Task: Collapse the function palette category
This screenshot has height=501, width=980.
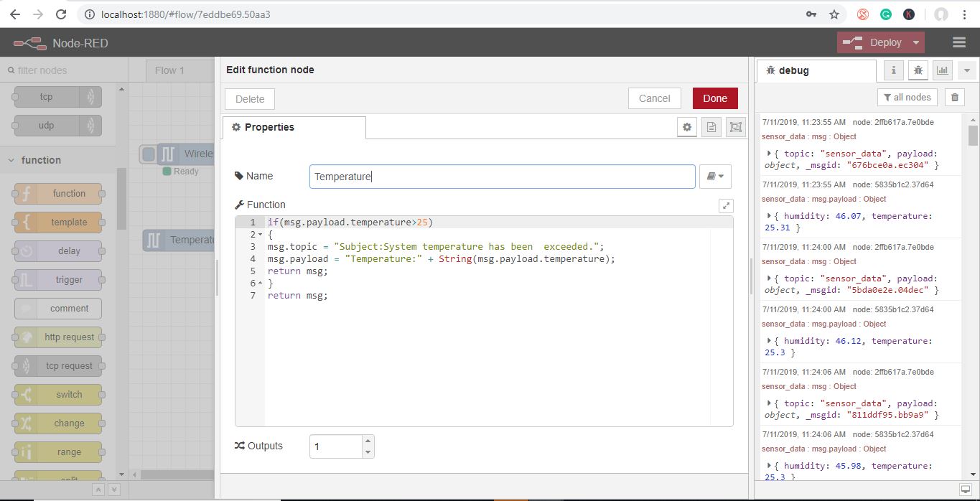Action: point(11,160)
